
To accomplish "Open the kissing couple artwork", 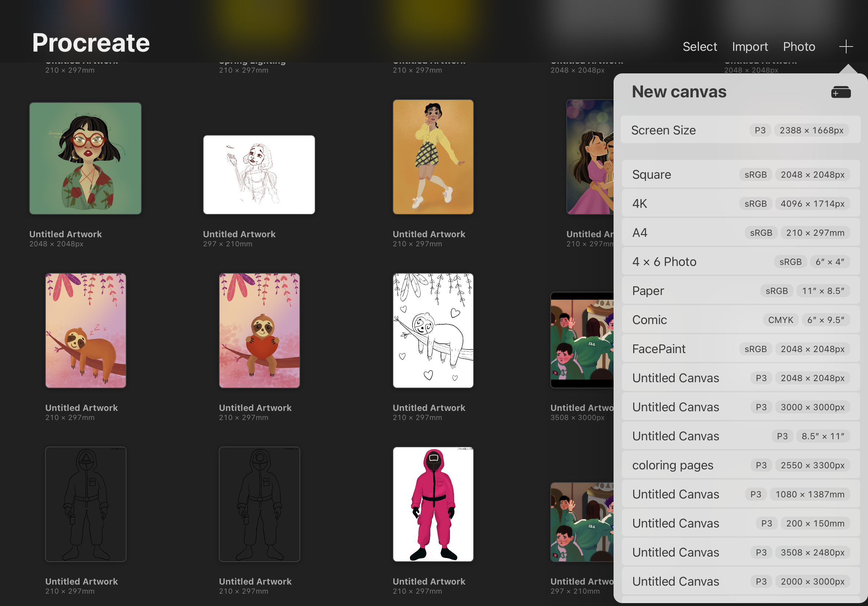I will (x=590, y=157).
